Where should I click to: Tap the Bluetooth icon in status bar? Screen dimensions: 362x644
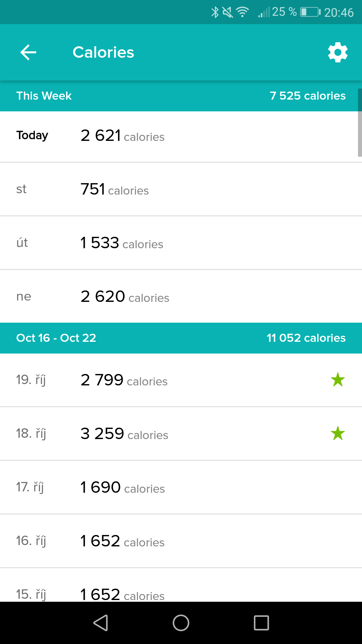pos(215,12)
